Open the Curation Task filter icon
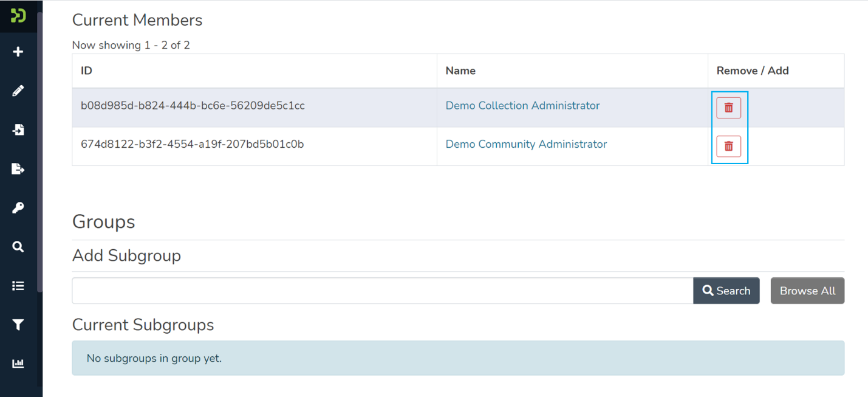Screen dimensions: 868x397 [18, 325]
